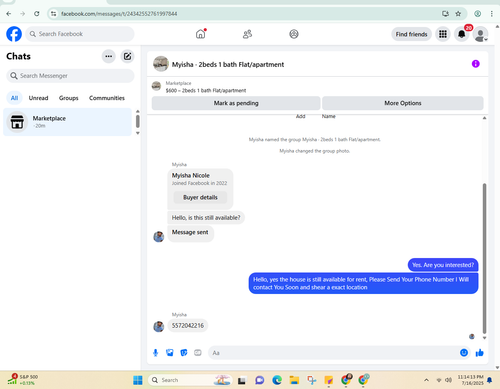Reload the browser page

tap(37, 14)
